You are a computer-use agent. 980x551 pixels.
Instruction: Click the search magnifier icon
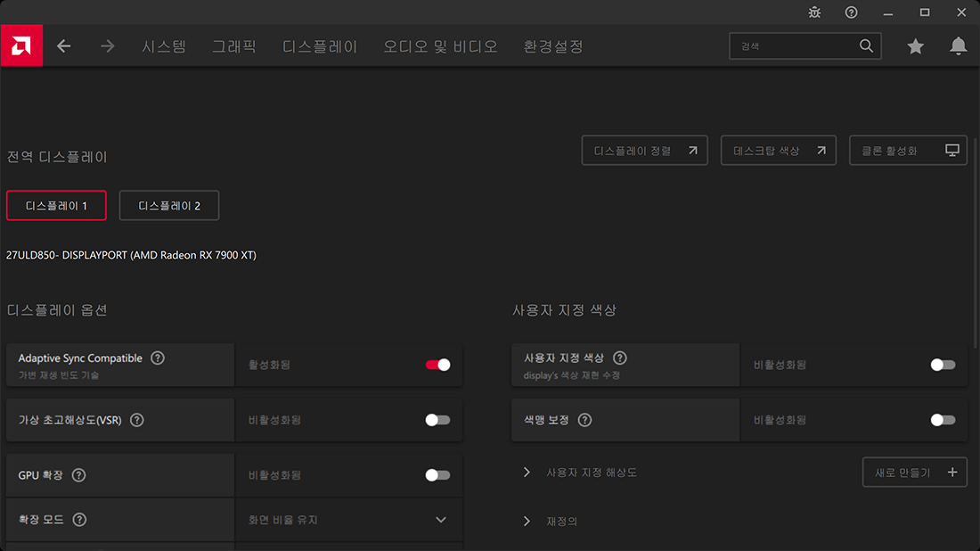[x=866, y=46]
